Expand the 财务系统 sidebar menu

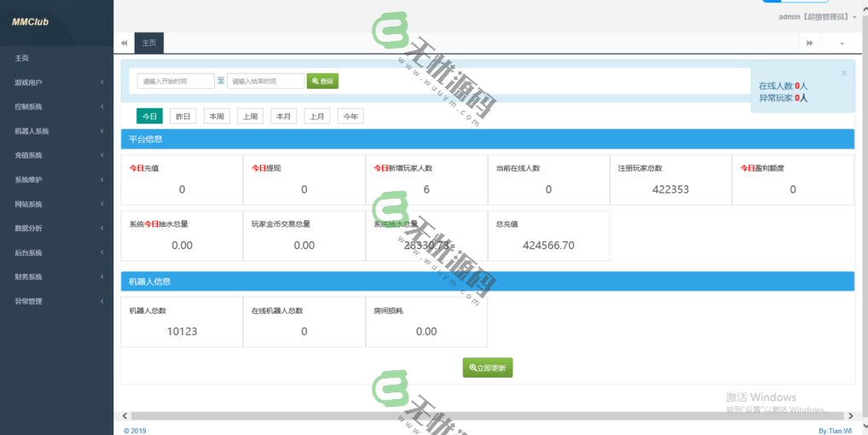tap(56, 276)
